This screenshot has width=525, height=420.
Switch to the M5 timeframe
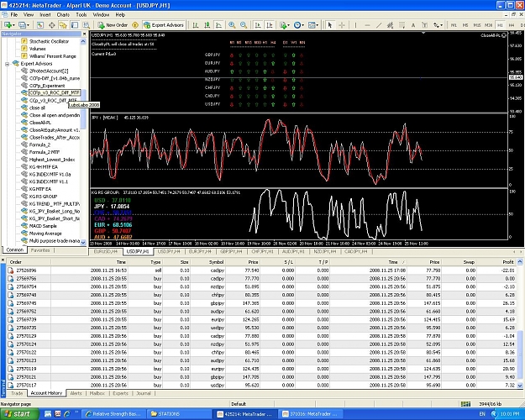pyautogui.click(x=465, y=25)
